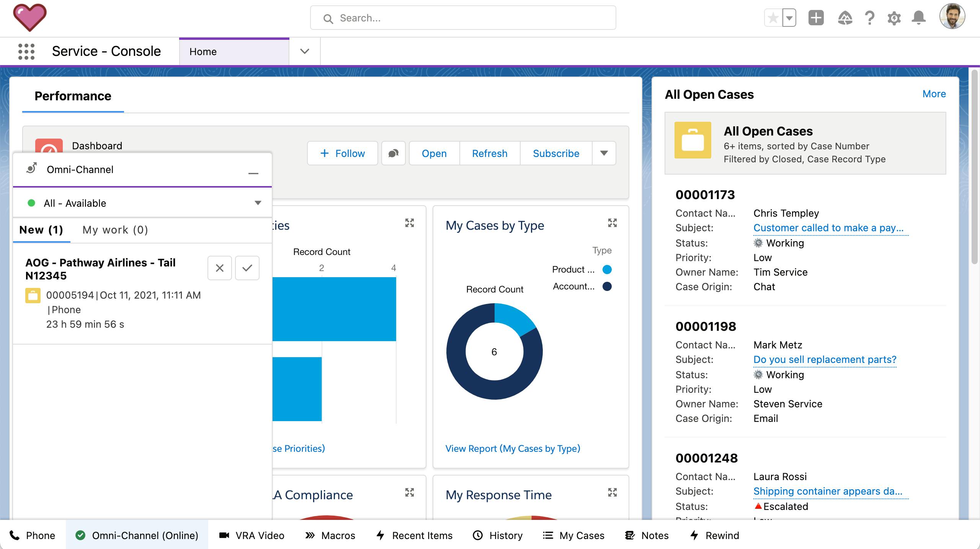Click the global actions plus icon

click(816, 18)
